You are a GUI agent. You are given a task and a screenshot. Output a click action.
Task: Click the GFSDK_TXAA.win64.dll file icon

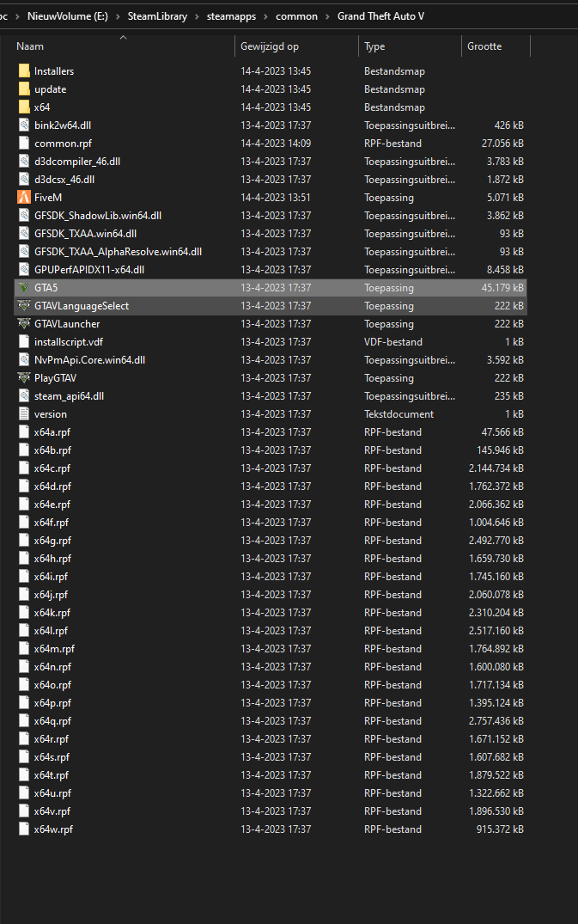click(24, 233)
